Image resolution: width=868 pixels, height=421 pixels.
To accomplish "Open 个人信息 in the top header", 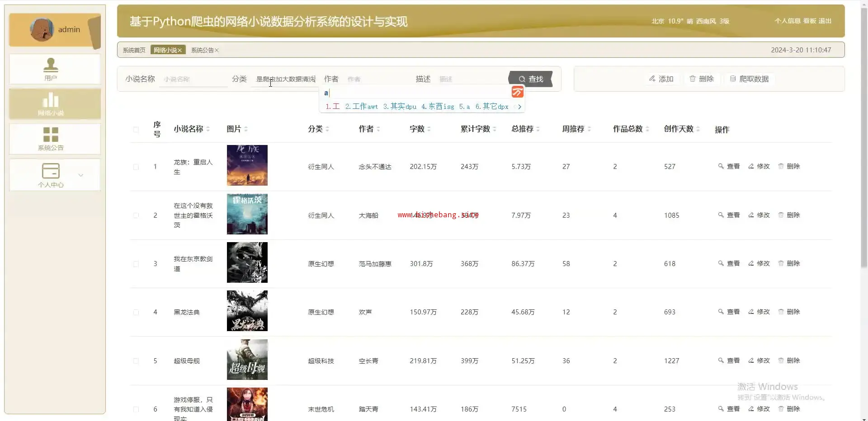I will click(x=787, y=21).
